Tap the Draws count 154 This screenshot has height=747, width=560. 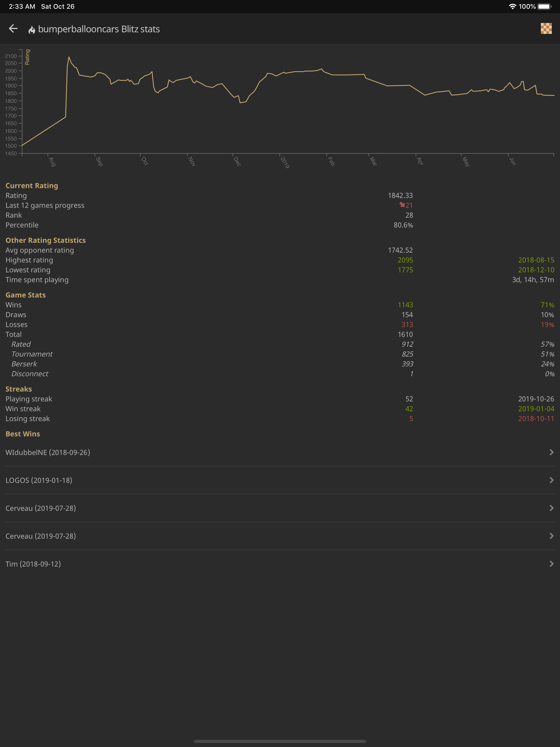pyautogui.click(x=407, y=315)
